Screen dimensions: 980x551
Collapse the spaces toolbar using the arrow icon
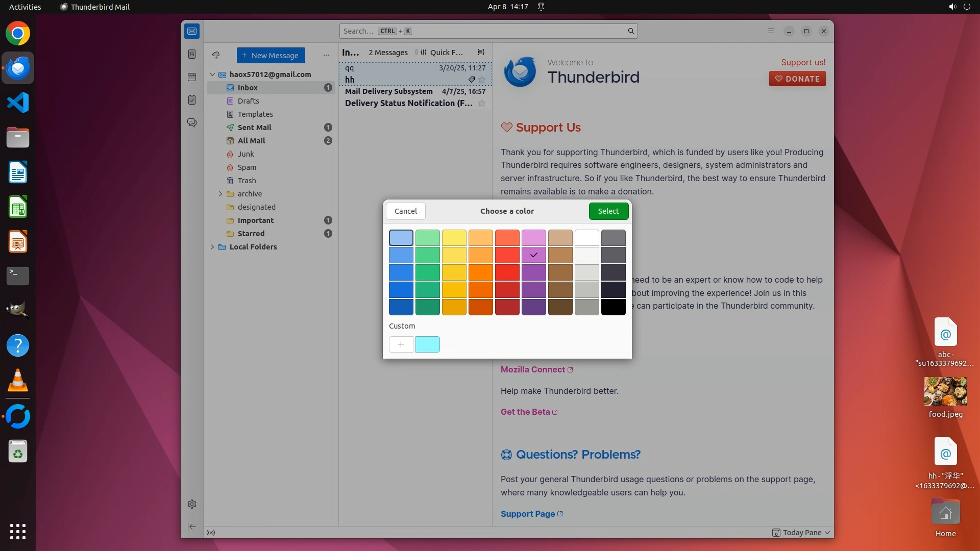click(192, 527)
